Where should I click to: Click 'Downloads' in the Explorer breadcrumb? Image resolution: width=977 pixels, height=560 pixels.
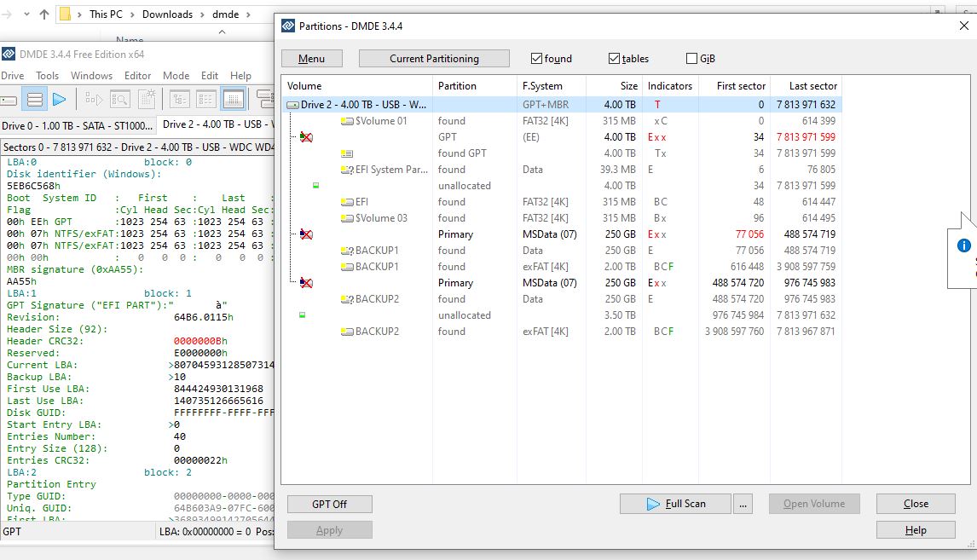(168, 14)
